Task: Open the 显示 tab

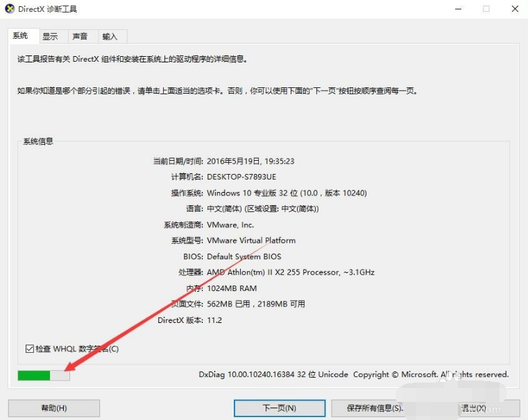Action: click(x=50, y=37)
